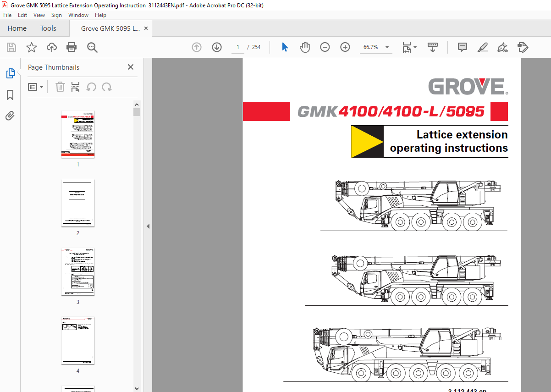Zoom out with minus icon
Image resolution: width=551 pixels, height=392 pixels.
pos(325,47)
